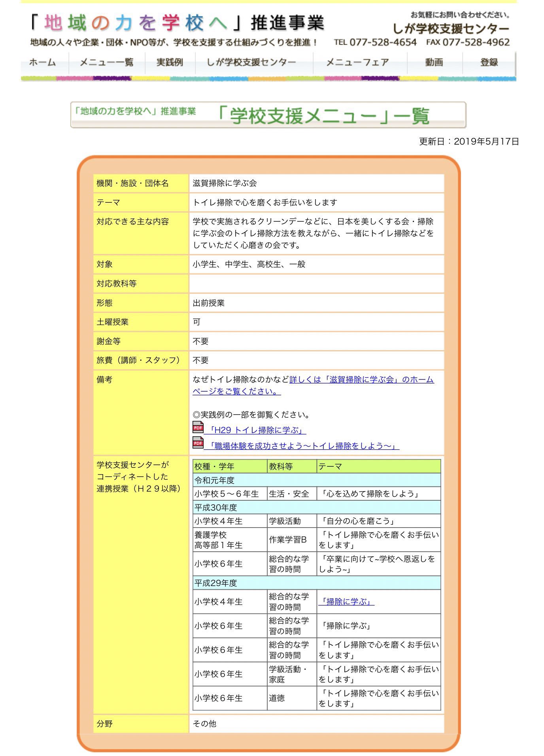The image size is (544, 756).
Task: Open the 「H29 トイレ掃除に学ぶ」 text link
Action: 256,430
